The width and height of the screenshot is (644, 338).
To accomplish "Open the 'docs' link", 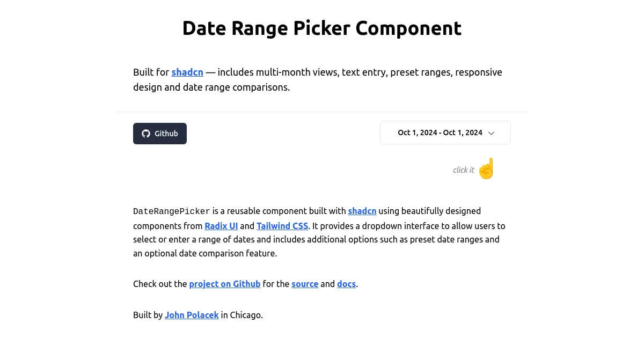I will [x=346, y=284].
